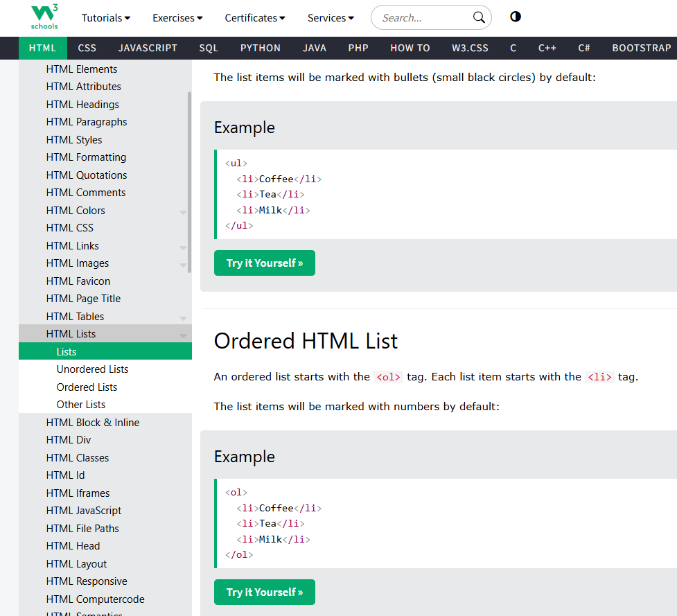
Task: Click the W3Schools logo
Action: (44, 17)
